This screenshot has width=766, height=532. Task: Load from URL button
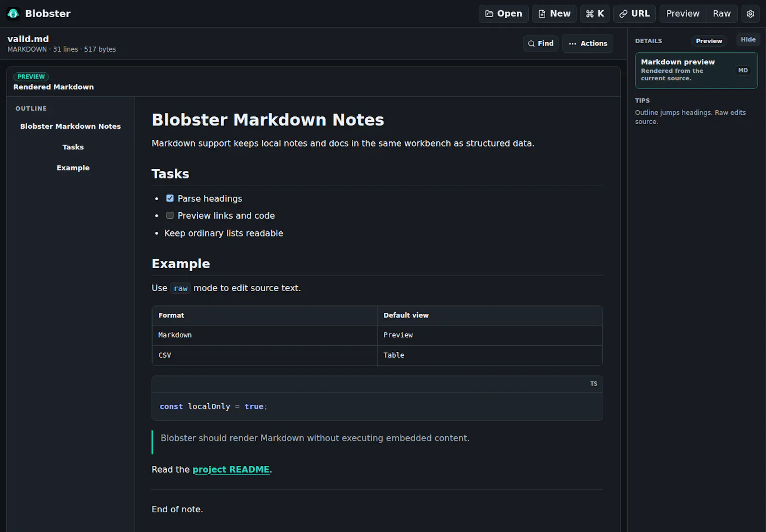634,13
